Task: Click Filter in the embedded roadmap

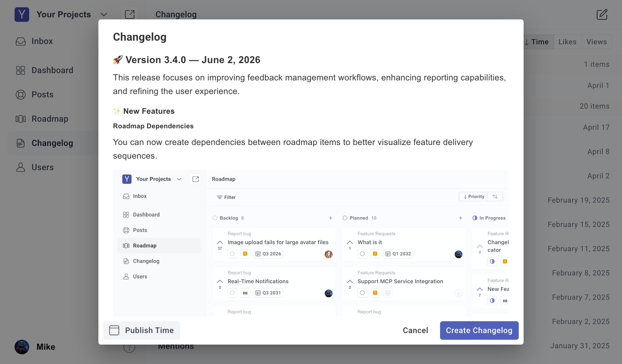Action: [226, 197]
